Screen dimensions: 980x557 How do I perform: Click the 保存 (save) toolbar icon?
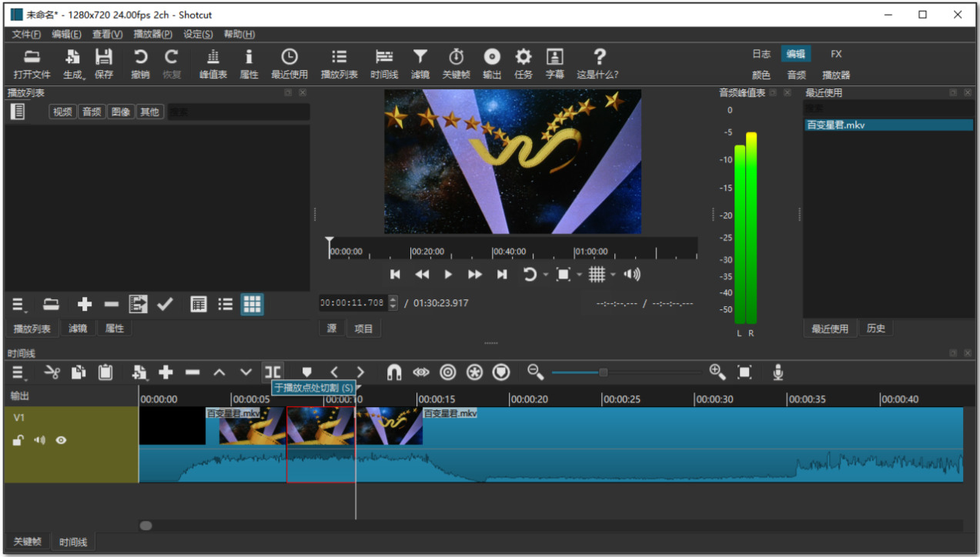pyautogui.click(x=104, y=57)
